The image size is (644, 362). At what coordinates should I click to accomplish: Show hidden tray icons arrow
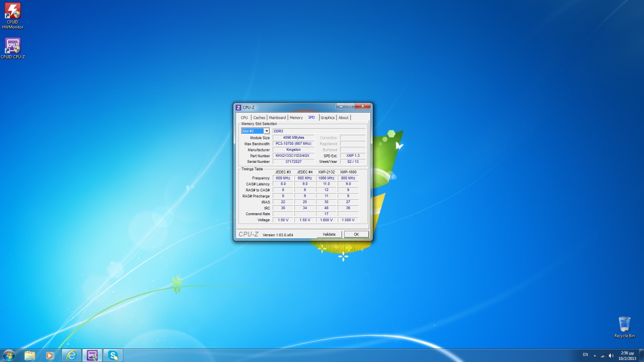595,355
